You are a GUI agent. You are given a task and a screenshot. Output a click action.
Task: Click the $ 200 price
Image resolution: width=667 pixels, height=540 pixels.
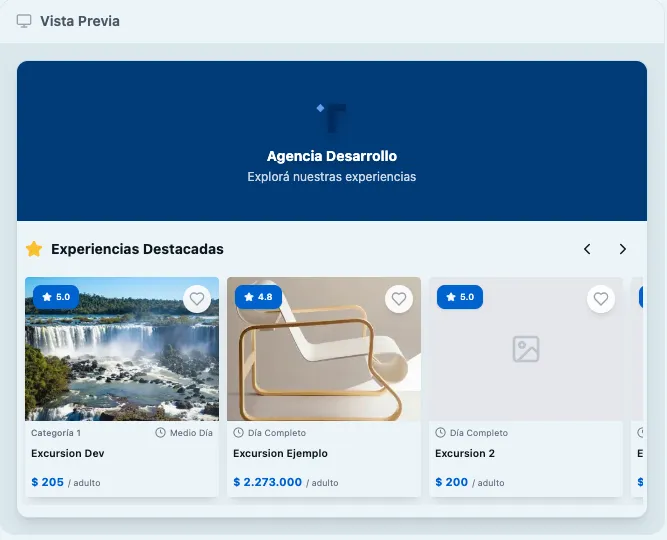point(451,482)
